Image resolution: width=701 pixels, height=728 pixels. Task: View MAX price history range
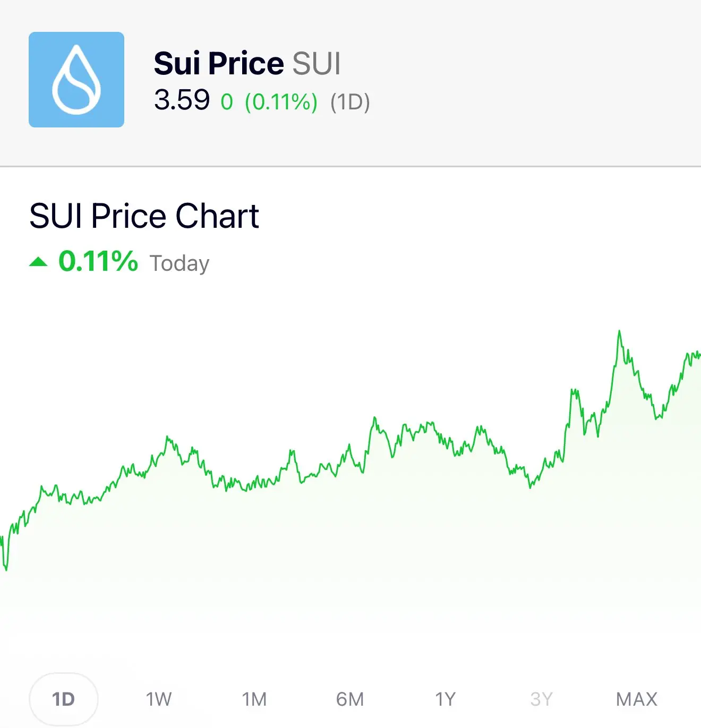pos(637,699)
